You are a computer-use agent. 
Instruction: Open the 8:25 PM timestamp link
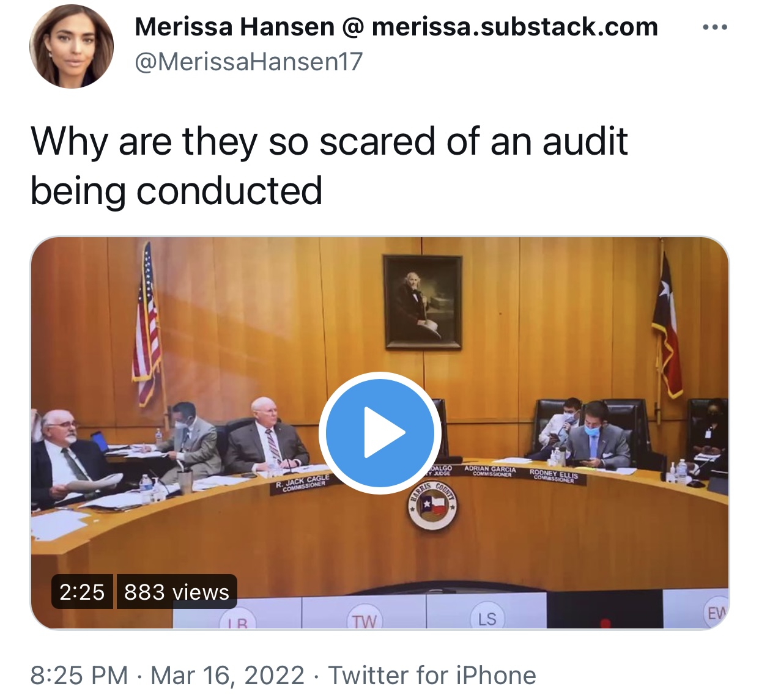(x=79, y=676)
